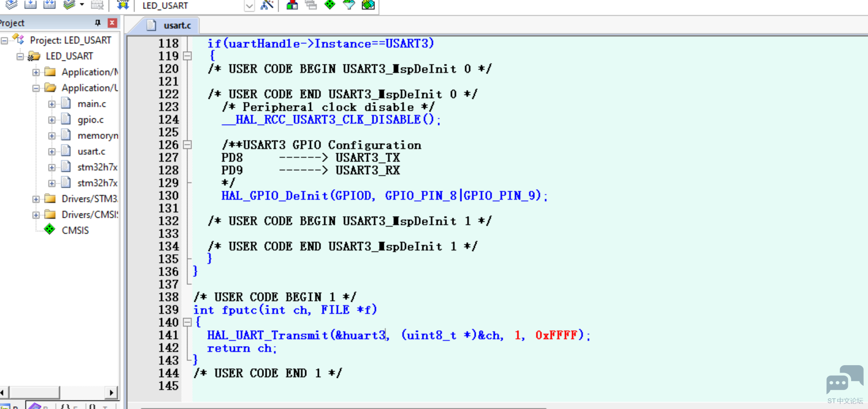Collapse code fold marker at line 126

187,145
